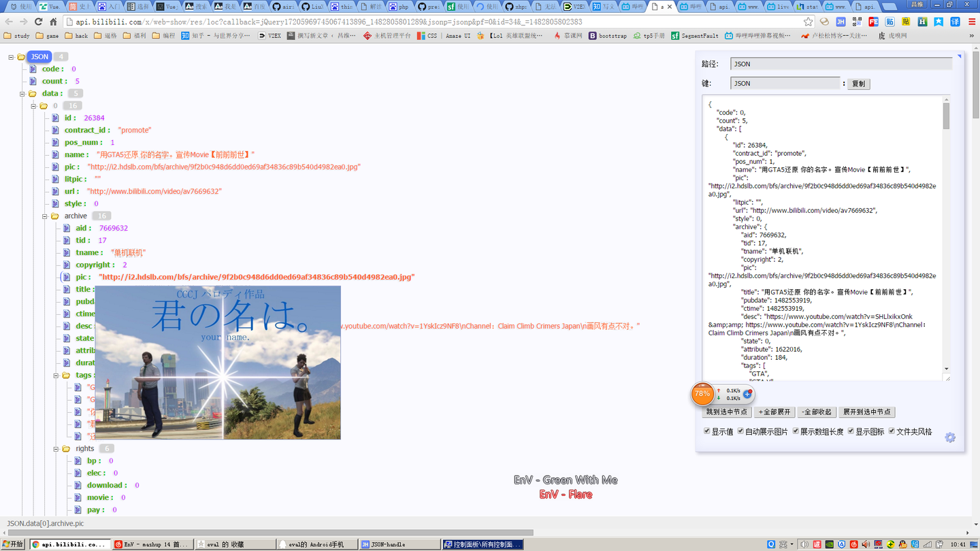980x551 pixels.
Task: Toggle the 文件夹风格 checkbox
Action: pos(892,431)
